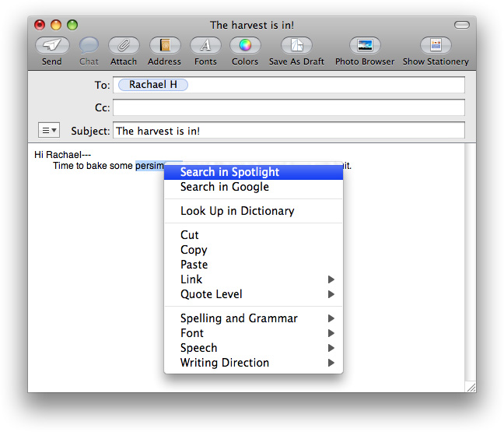The width and height of the screenshot is (504, 432).
Task: Grab the window resize corner handle
Action: click(x=471, y=387)
